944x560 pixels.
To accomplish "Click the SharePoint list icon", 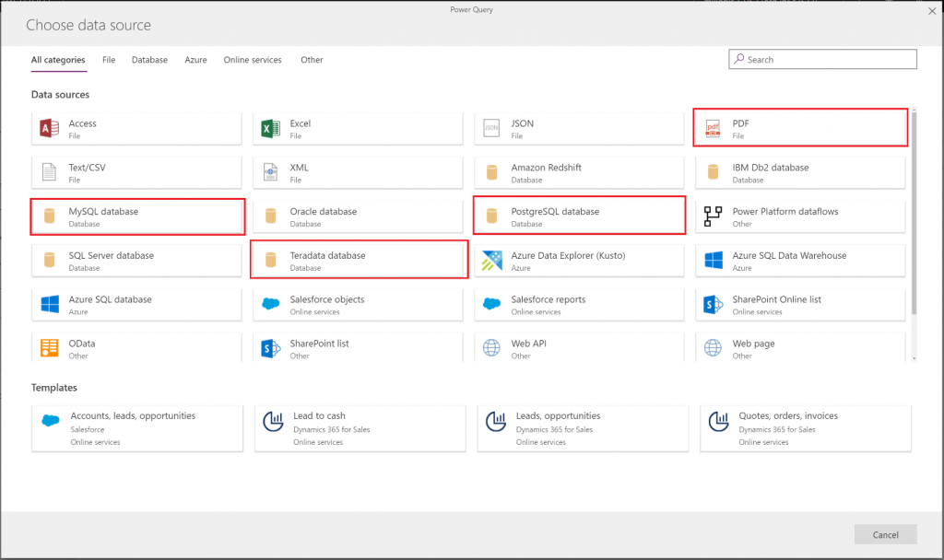I will click(270, 348).
